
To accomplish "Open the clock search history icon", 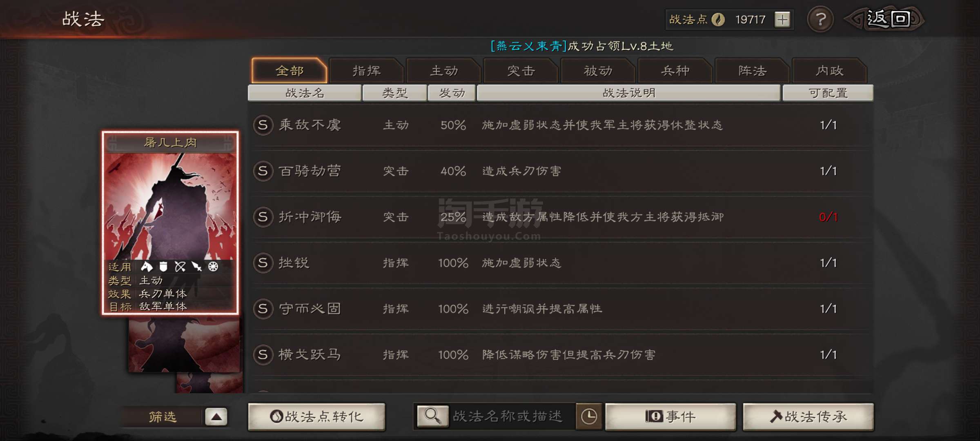I will click(589, 416).
